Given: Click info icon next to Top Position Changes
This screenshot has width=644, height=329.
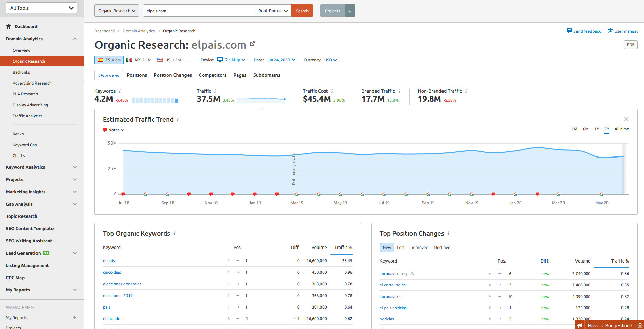Looking at the screenshot, I should (448, 234).
